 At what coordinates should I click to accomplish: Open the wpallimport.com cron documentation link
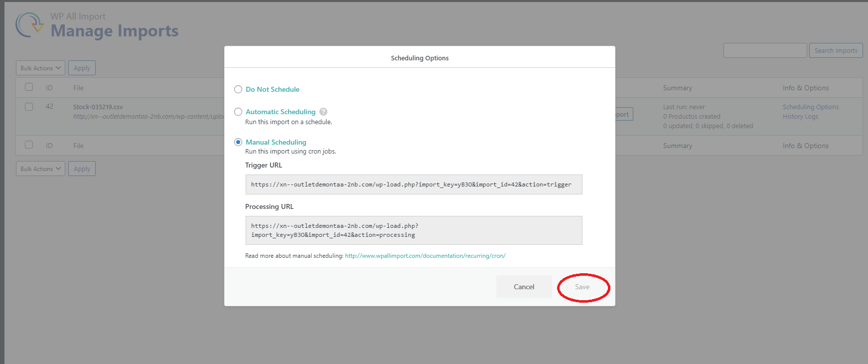click(425, 256)
